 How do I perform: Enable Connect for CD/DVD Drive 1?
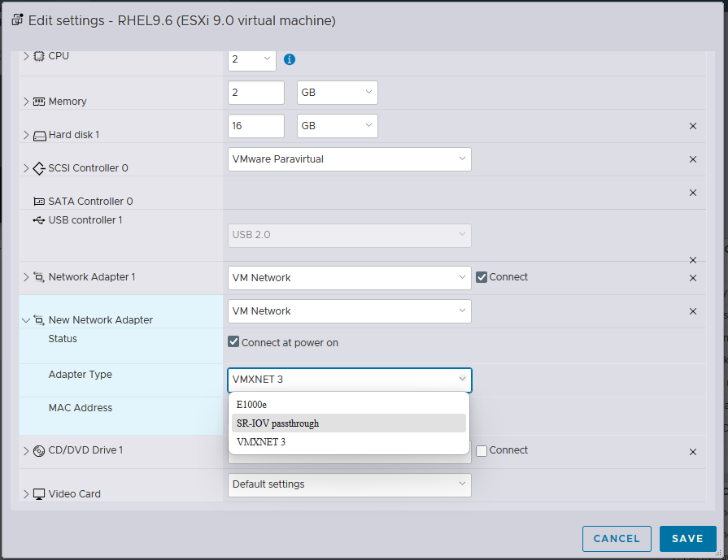pyautogui.click(x=482, y=450)
